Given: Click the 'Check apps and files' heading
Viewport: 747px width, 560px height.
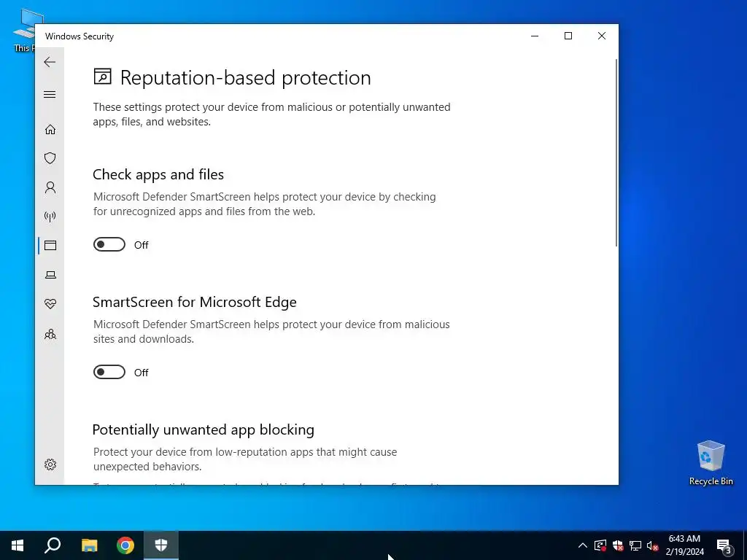Looking at the screenshot, I should [x=158, y=174].
